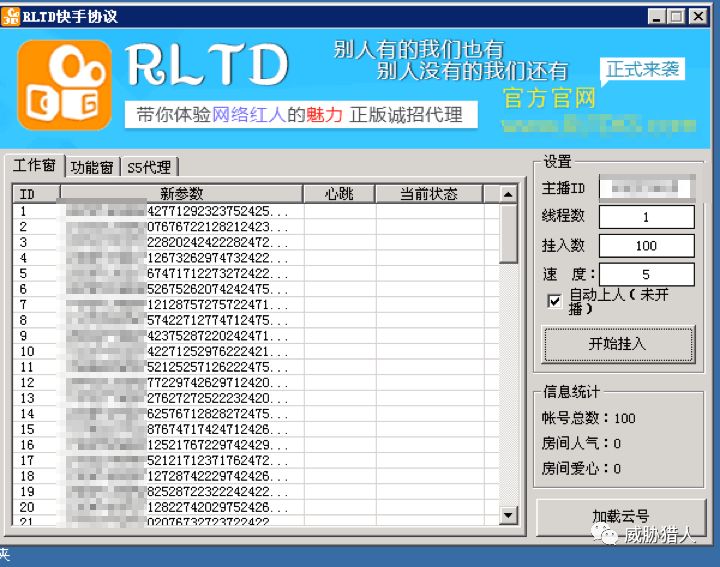Viewport: 720px width, 567px height.
Task: Select row 14 with 62576712828272475
Action: click(x=256, y=414)
